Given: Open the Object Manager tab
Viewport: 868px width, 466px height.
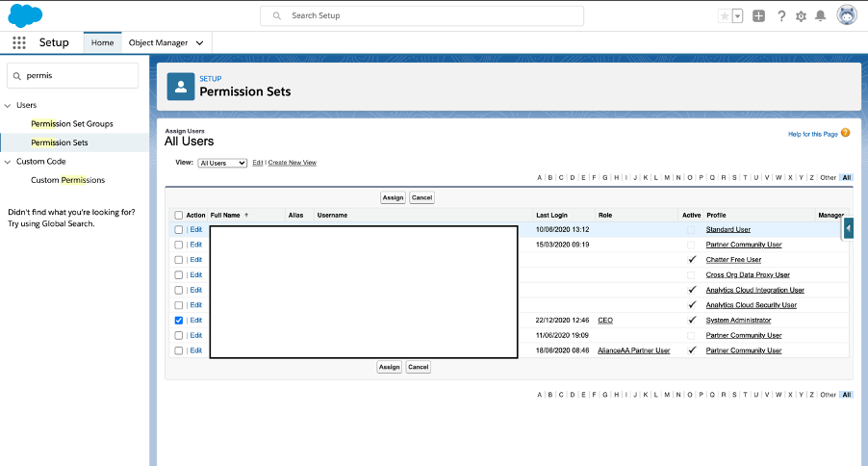Looking at the screenshot, I should 159,42.
